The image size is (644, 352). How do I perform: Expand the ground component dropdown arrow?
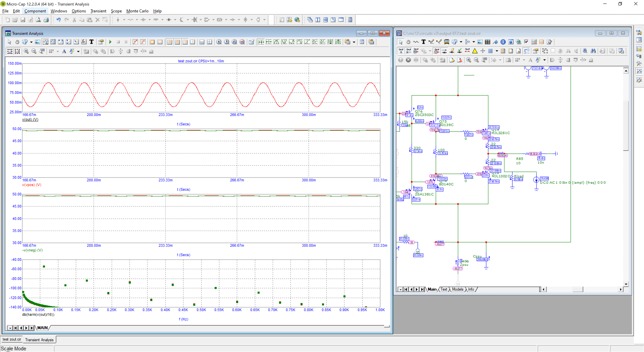[x=124, y=20]
